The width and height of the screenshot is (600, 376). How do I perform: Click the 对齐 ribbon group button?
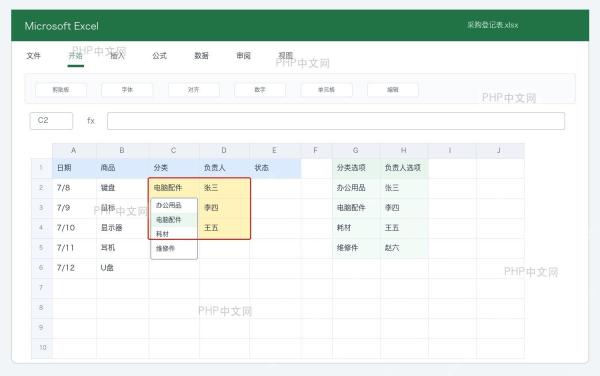[194, 90]
